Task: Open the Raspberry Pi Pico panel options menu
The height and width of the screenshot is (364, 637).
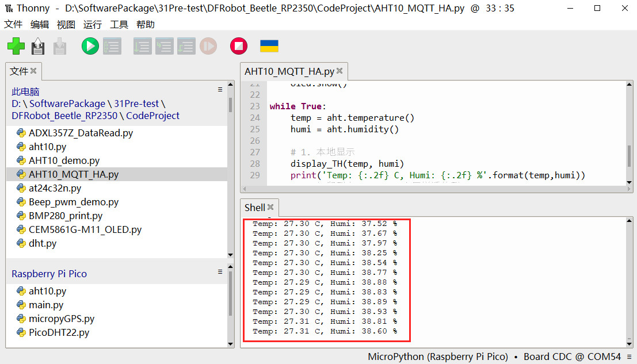Action: click(220, 271)
